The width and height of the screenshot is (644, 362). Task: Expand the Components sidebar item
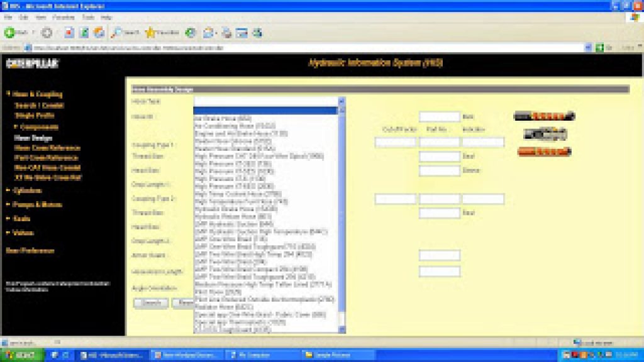pos(16,127)
